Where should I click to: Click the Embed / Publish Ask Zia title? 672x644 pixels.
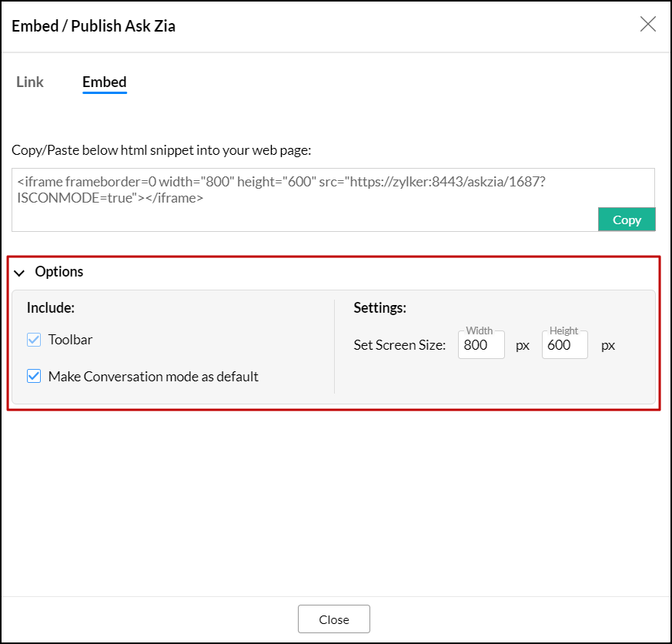point(93,26)
